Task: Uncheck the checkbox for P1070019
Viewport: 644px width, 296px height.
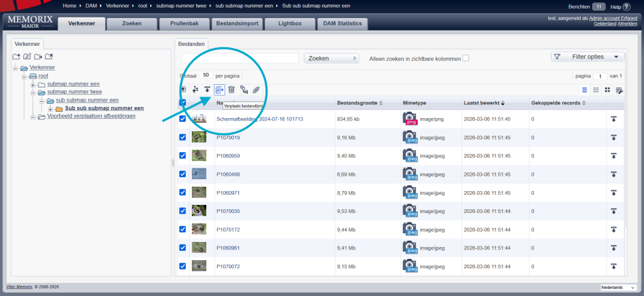Action: pyautogui.click(x=183, y=138)
